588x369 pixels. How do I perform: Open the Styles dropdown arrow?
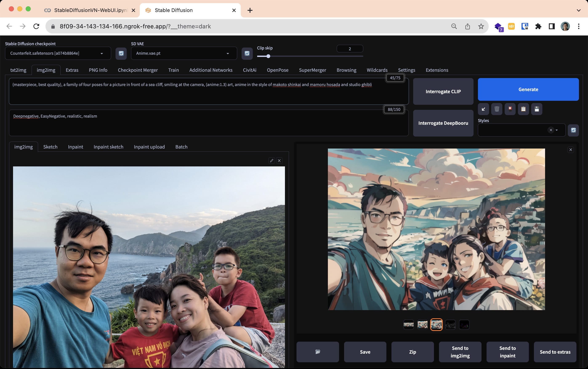point(557,130)
